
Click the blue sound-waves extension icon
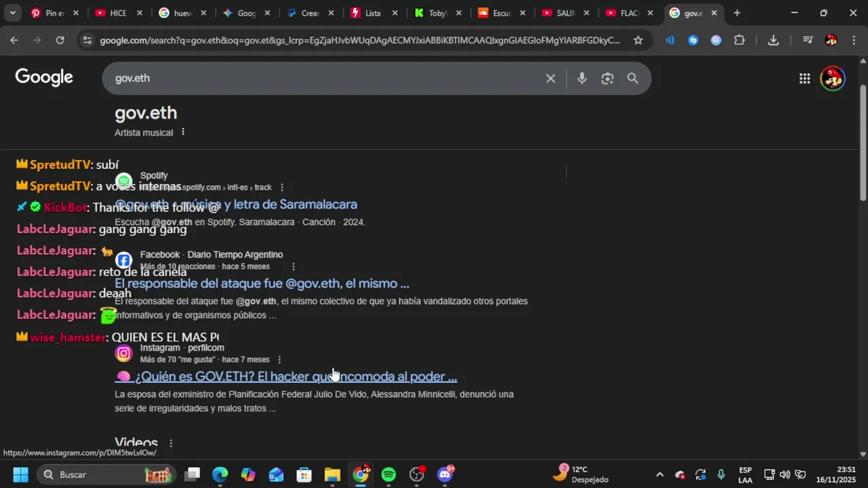pyautogui.click(x=670, y=40)
